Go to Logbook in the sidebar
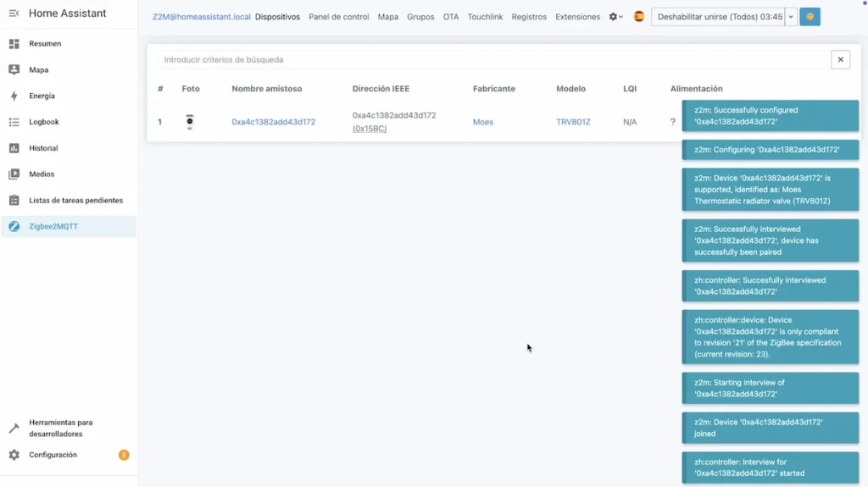 click(44, 122)
